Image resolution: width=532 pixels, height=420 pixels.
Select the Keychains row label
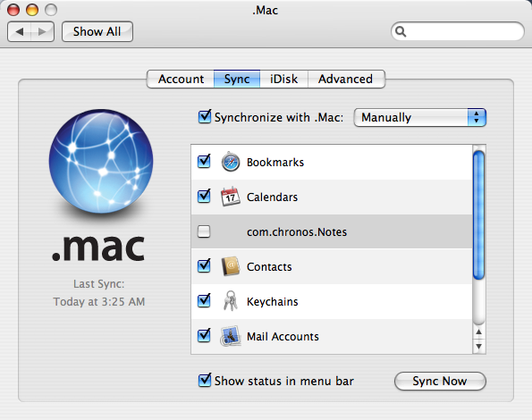coord(273,302)
